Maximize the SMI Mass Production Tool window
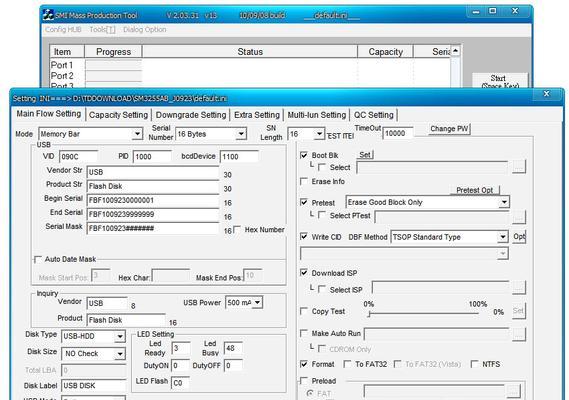This screenshot has width=569, height=400. 493,11
